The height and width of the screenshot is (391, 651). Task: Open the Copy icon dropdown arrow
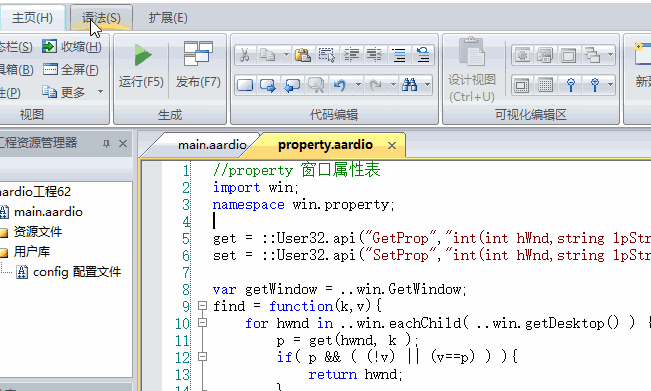[286, 55]
